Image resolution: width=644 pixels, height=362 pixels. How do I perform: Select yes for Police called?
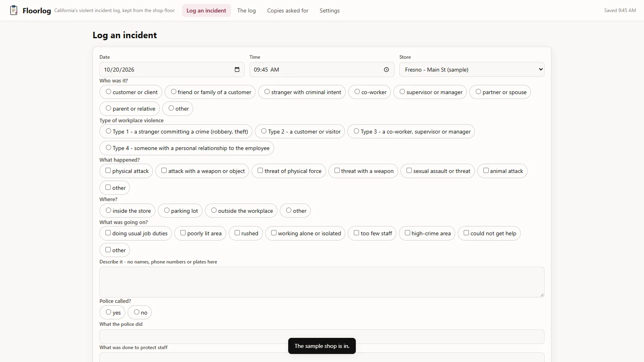tap(112, 313)
